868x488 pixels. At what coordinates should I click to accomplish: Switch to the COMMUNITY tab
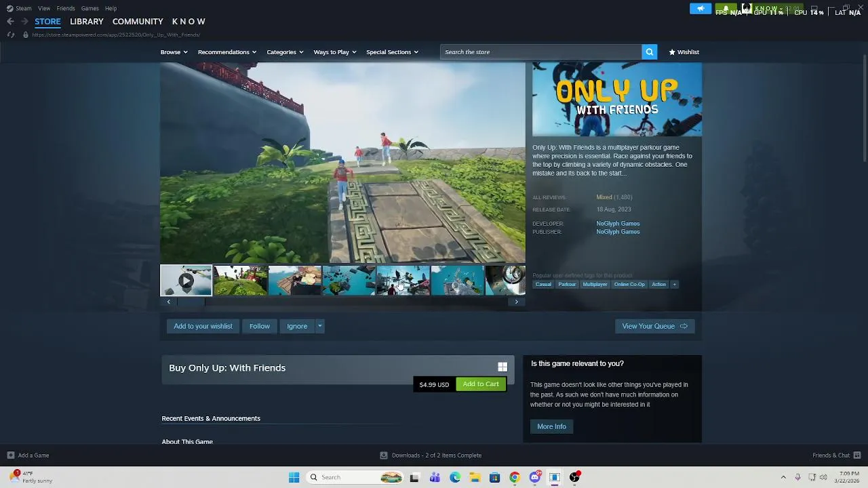tap(138, 22)
